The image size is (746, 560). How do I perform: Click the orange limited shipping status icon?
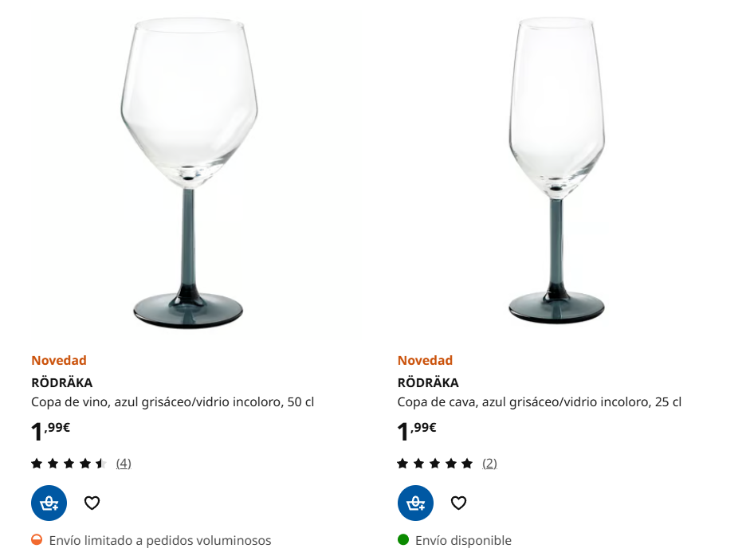37,540
